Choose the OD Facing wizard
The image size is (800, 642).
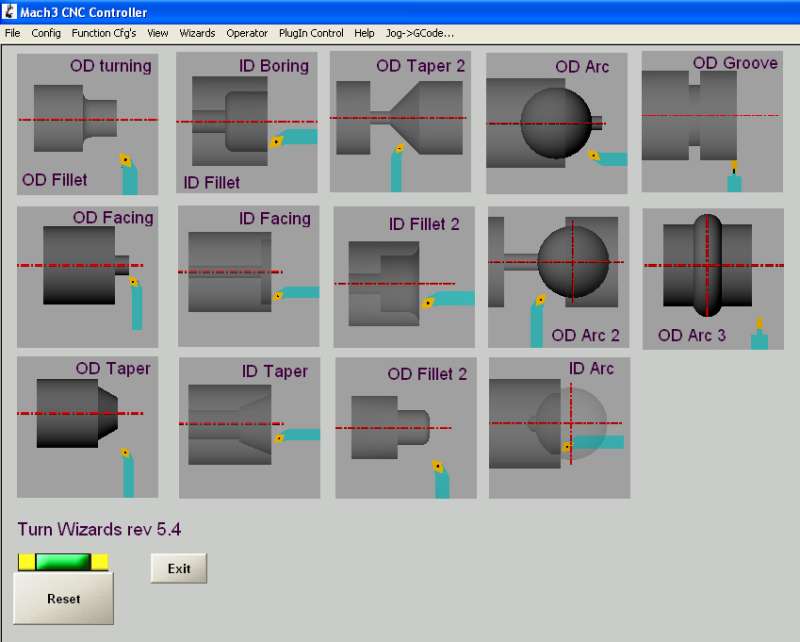tap(87, 277)
